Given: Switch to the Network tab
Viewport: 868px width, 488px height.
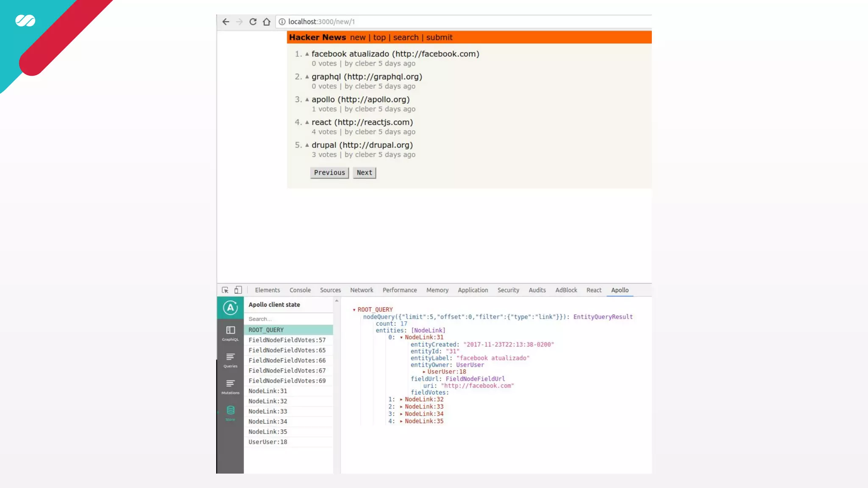Looking at the screenshot, I should [362, 290].
